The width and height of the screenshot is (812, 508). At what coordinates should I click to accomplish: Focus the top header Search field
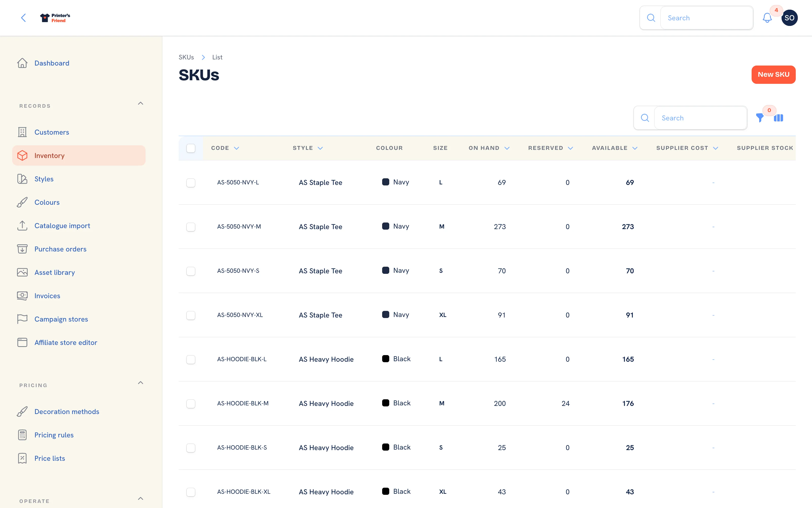coord(707,18)
